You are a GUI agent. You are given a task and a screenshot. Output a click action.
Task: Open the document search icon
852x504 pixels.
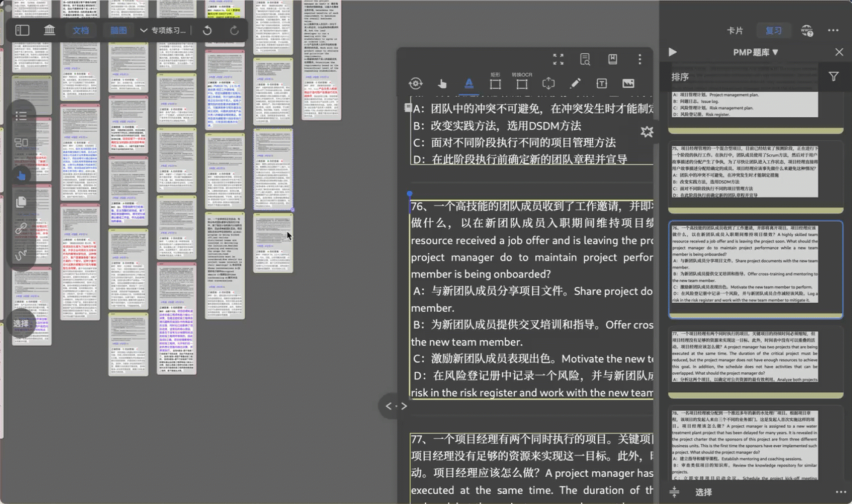pos(585,59)
